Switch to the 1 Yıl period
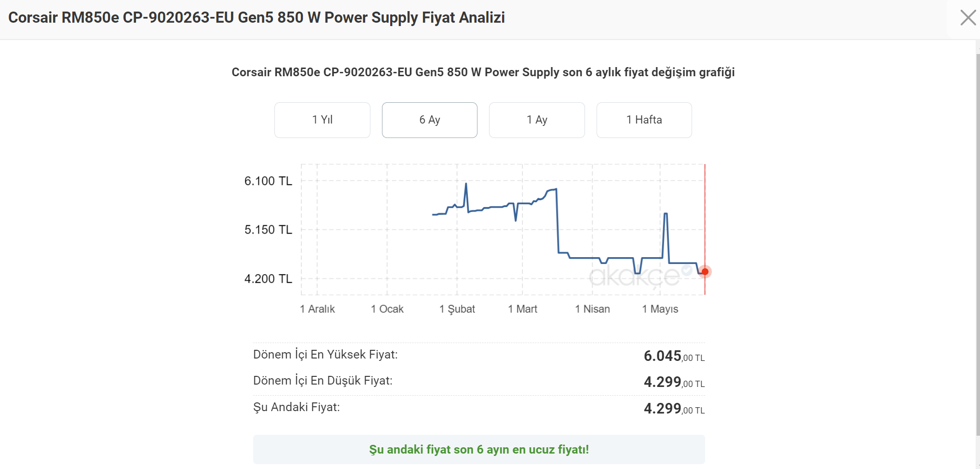The image size is (980, 469). (322, 120)
